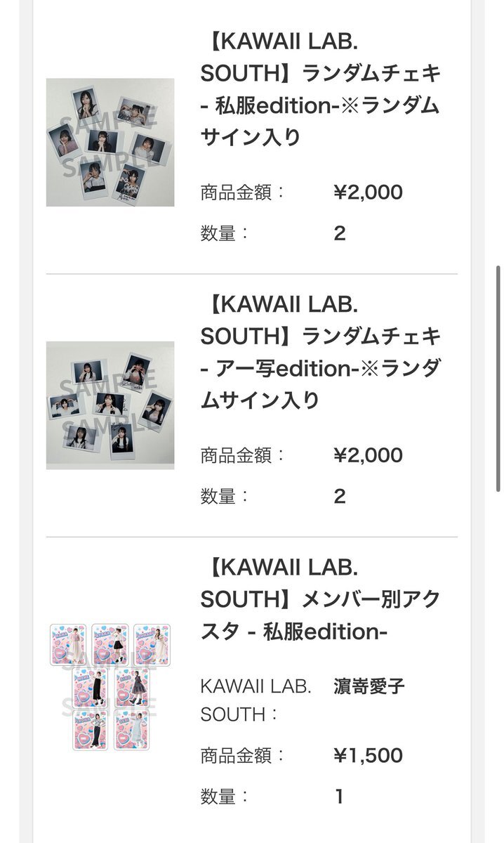Click the 数量 label under 私服edition cheki
The image size is (504, 843).
(x=225, y=233)
